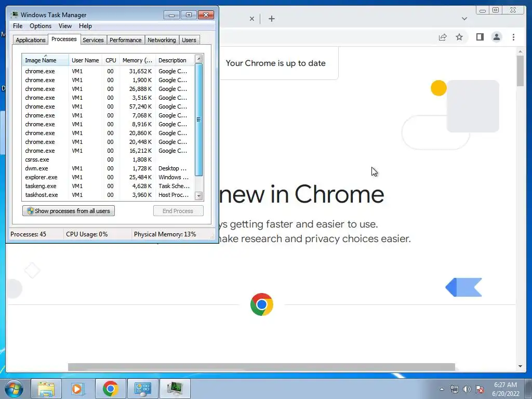532x399 pixels.
Task: Open a new Chrome tab with plus
Action: [x=271, y=19]
